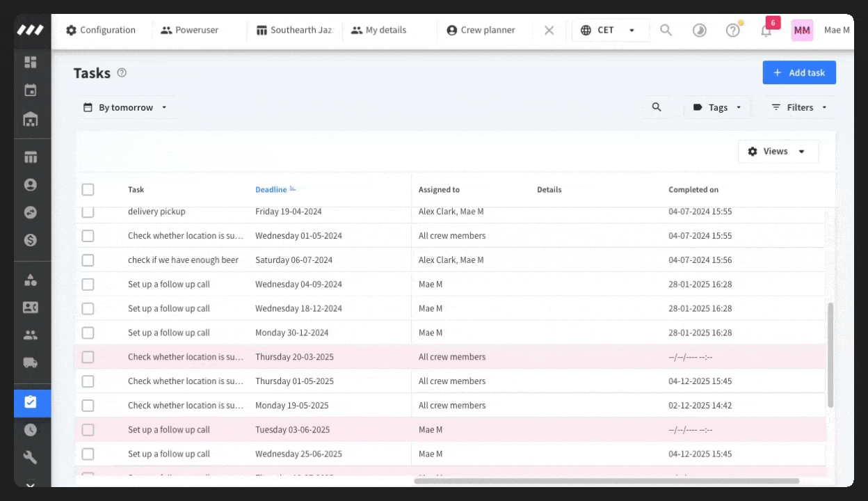868x501 pixels.
Task: Click the Add task button
Action: click(799, 72)
